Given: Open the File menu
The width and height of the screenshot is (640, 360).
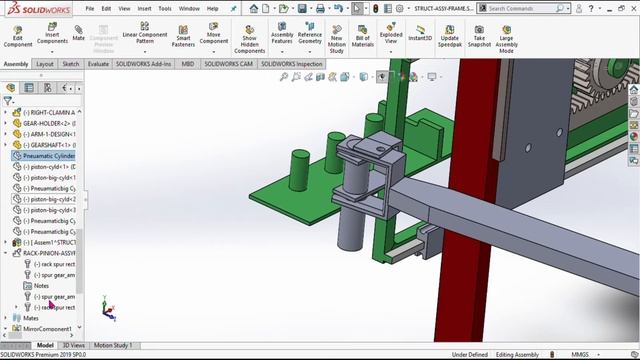Looking at the screenshot, I should coord(90,8).
